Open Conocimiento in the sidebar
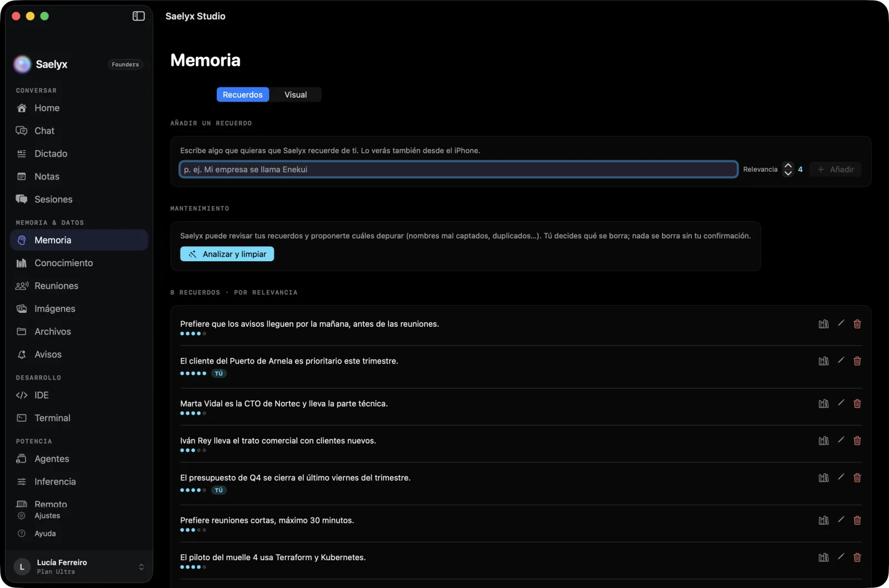Screen dimensions: 889x588 [x=79, y=263]
